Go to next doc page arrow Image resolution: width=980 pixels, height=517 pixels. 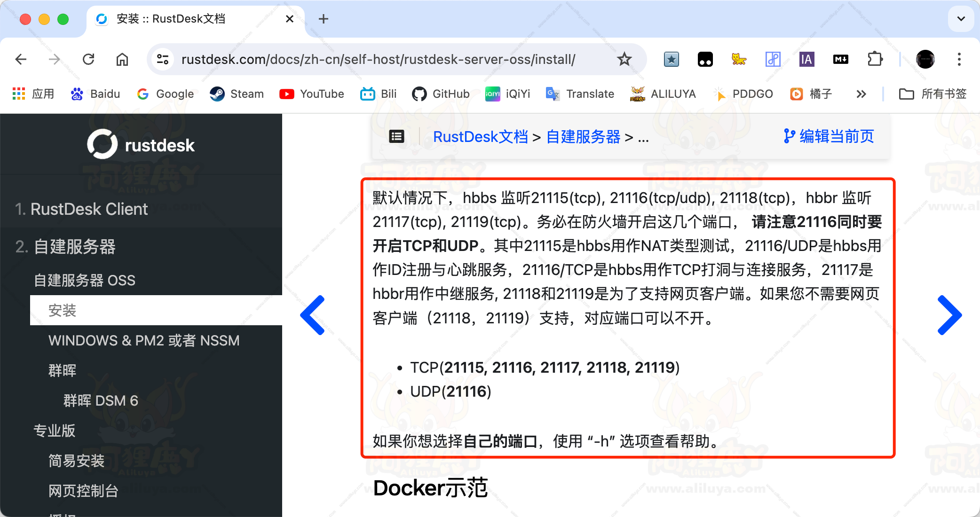coord(949,315)
